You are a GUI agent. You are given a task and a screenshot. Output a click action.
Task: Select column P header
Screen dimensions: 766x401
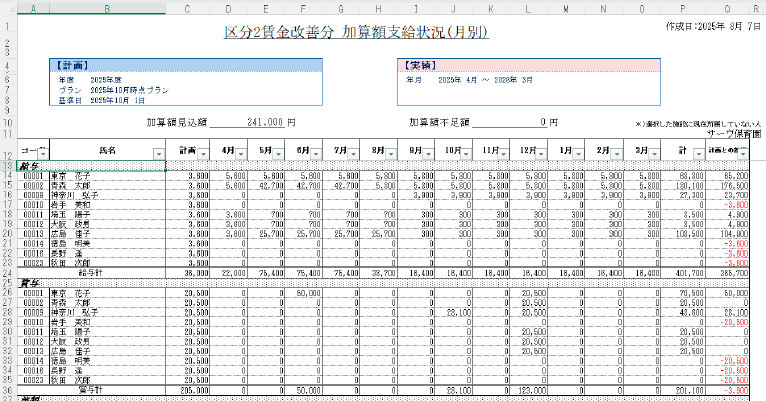[x=682, y=9]
